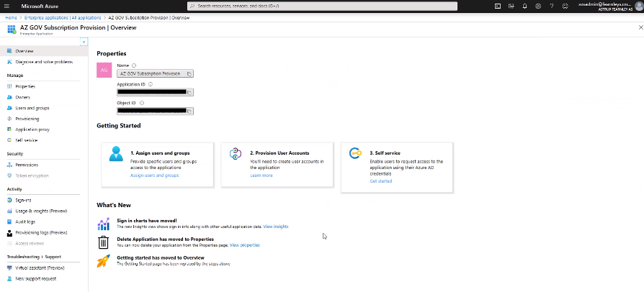The width and height of the screenshot is (644, 292).
Task: Click the user account avatar
Action: [x=638, y=6]
